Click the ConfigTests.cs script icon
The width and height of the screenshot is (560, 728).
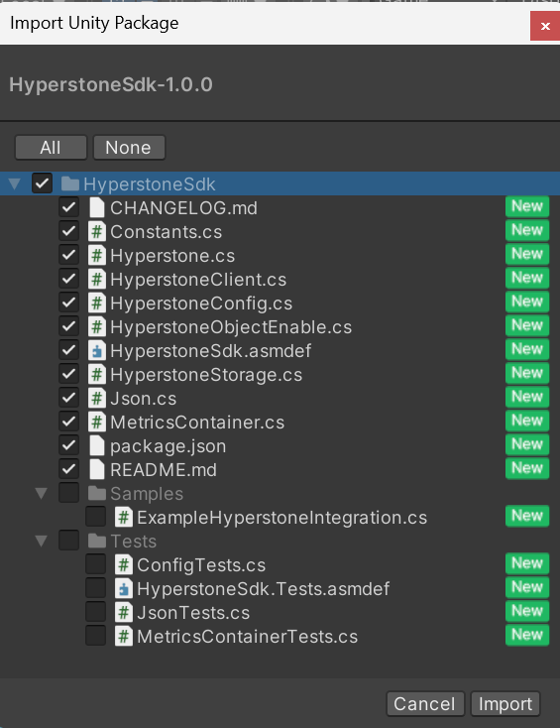click(124, 565)
